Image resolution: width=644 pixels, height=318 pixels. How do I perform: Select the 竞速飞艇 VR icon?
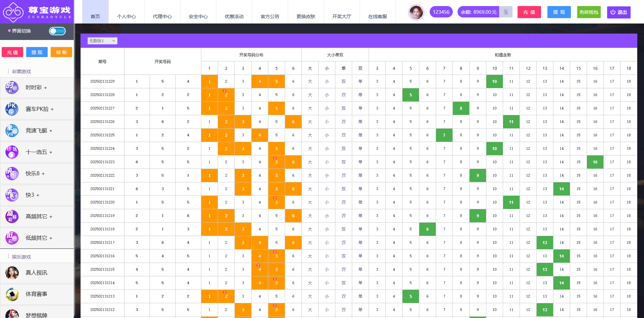pyautogui.click(x=12, y=131)
